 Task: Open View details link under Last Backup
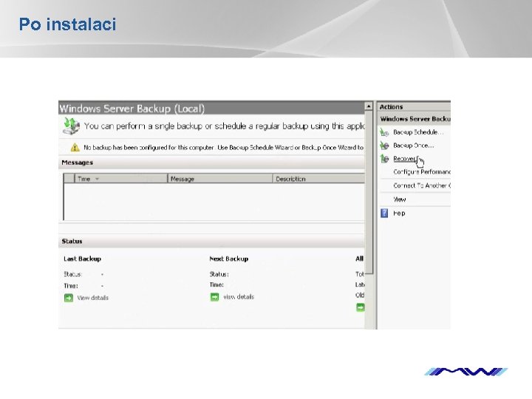pyautogui.click(x=92, y=298)
